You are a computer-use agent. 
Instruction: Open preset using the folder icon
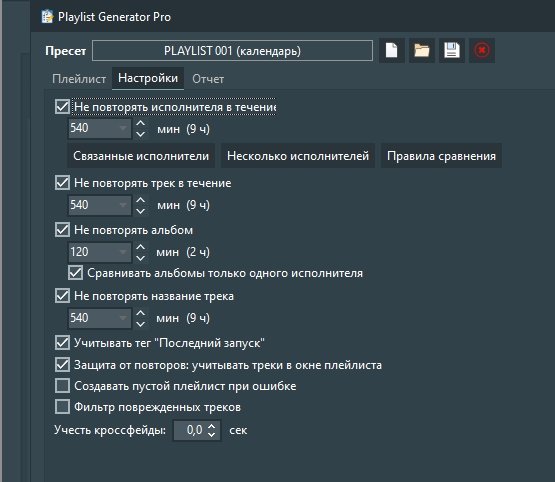pos(422,51)
